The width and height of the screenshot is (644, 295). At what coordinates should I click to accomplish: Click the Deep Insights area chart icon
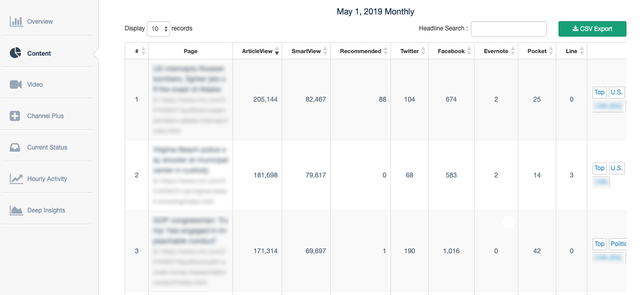pos(16,210)
